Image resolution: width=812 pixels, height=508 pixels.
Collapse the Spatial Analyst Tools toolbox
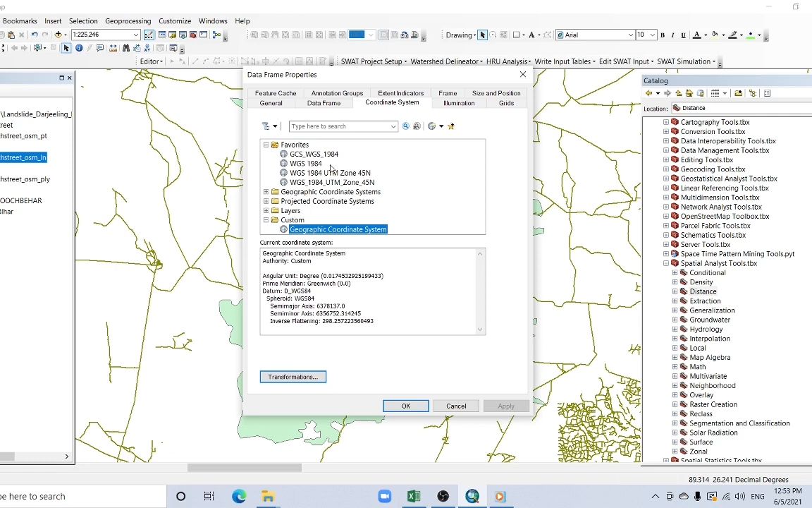click(665, 263)
